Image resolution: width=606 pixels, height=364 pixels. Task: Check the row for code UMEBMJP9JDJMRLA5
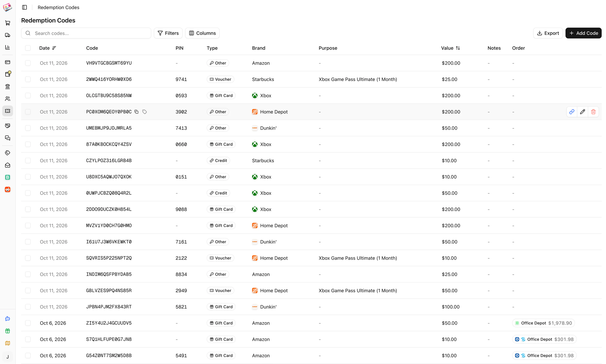[x=28, y=128]
